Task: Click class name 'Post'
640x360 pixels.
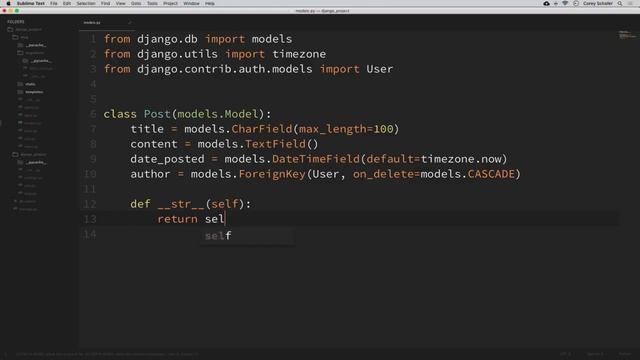Action: click(x=157, y=114)
